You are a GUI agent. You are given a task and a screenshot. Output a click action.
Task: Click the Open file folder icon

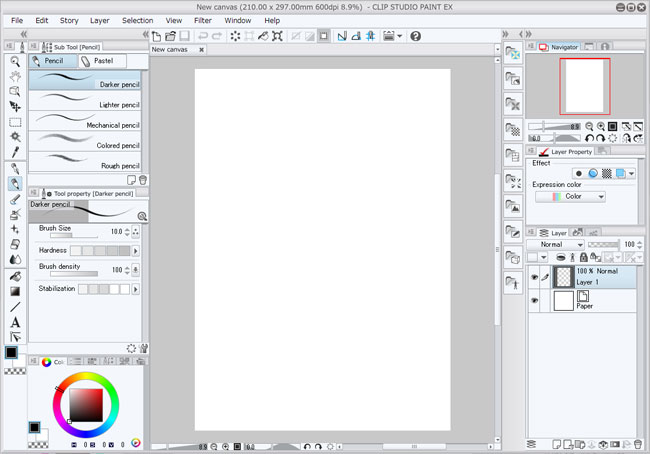tap(170, 36)
